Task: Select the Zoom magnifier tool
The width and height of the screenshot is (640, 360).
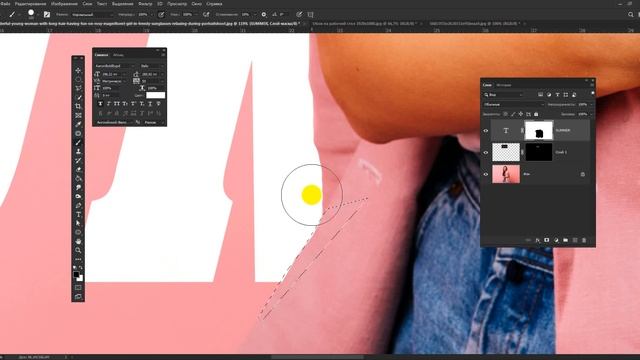Action: pyautogui.click(x=78, y=250)
